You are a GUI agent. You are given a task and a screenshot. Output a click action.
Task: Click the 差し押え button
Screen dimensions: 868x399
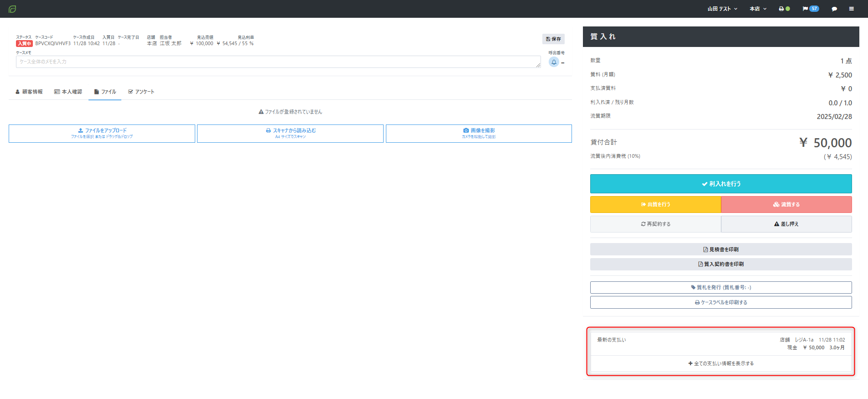coord(786,224)
